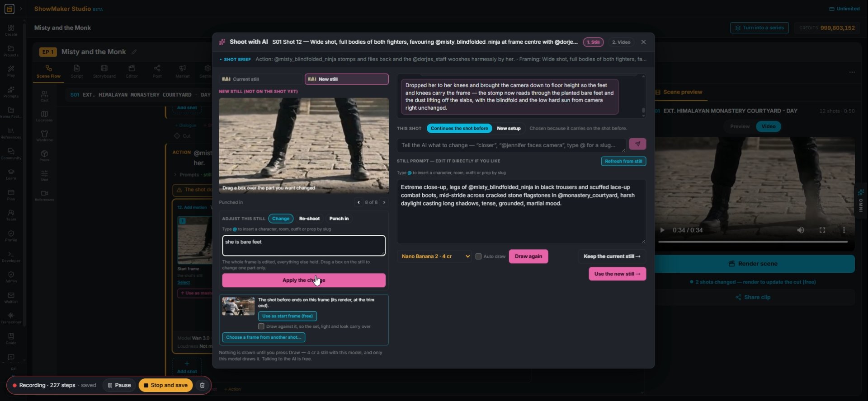The height and width of the screenshot is (401, 868).
Task: Click the pencil icon beside episode title
Action: pos(134,52)
